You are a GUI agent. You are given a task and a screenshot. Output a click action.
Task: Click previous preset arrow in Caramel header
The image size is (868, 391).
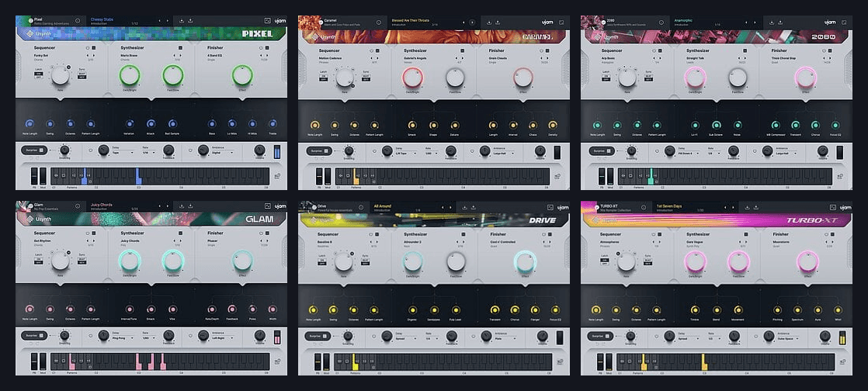(465, 22)
